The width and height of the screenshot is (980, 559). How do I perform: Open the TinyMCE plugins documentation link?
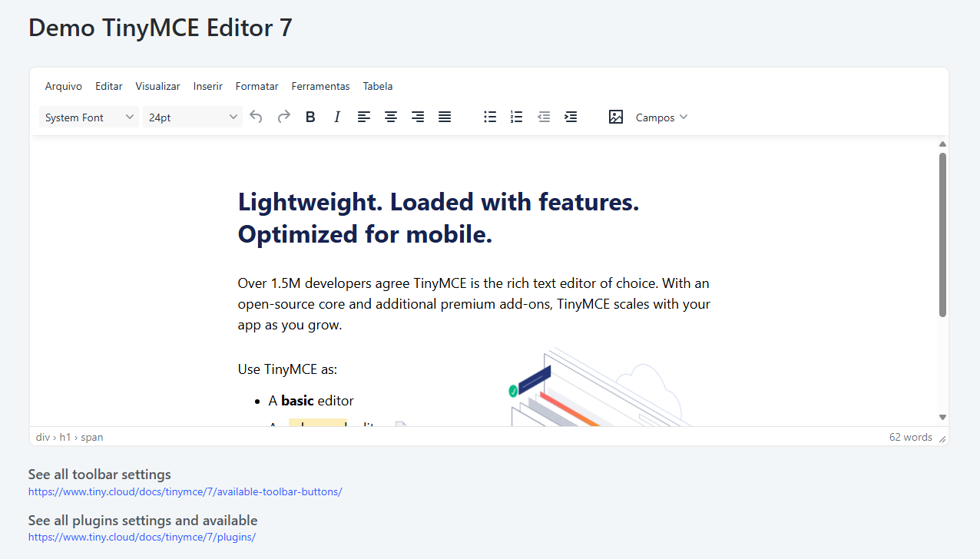141,537
